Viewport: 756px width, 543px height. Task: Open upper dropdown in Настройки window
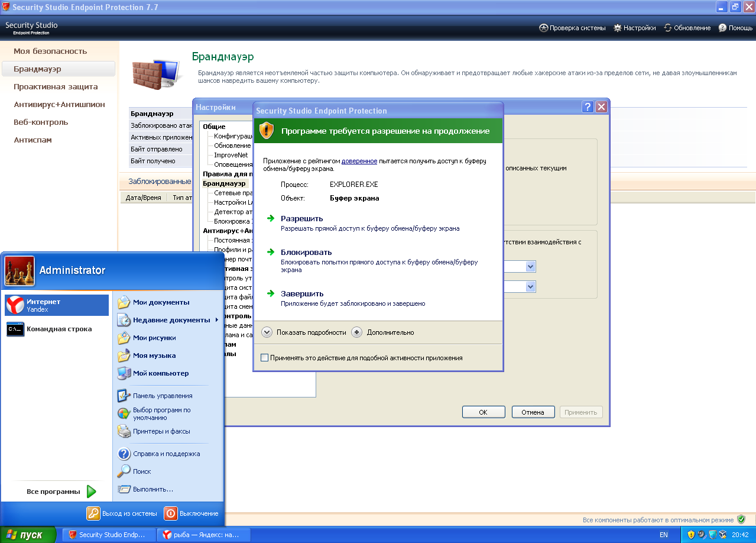(x=530, y=267)
